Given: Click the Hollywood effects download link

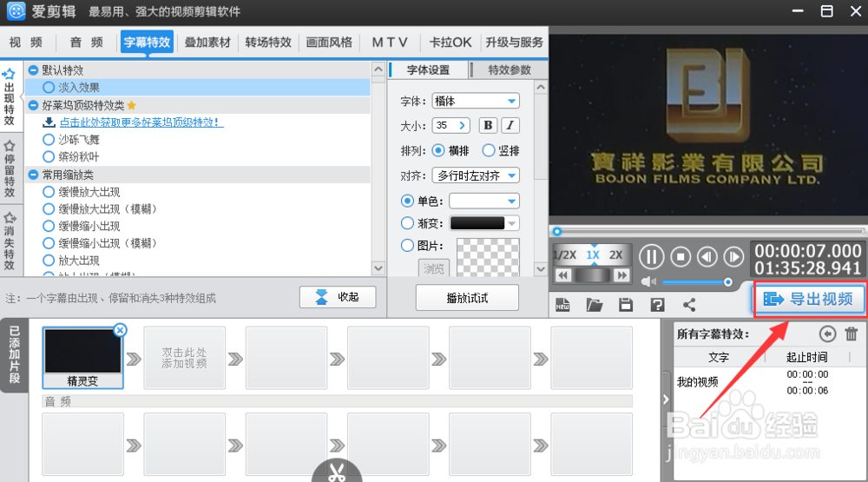Looking at the screenshot, I should click(x=141, y=122).
